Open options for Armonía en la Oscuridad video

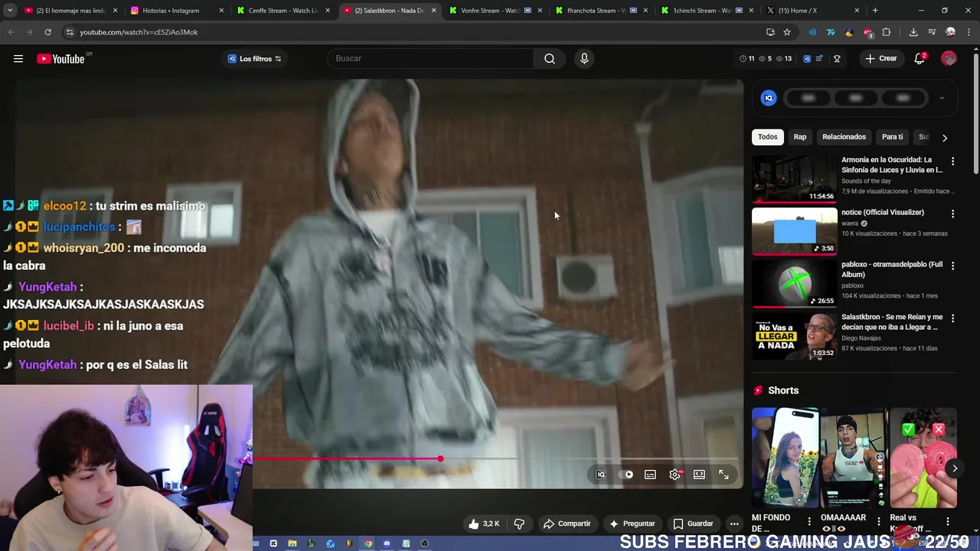pos(952,161)
